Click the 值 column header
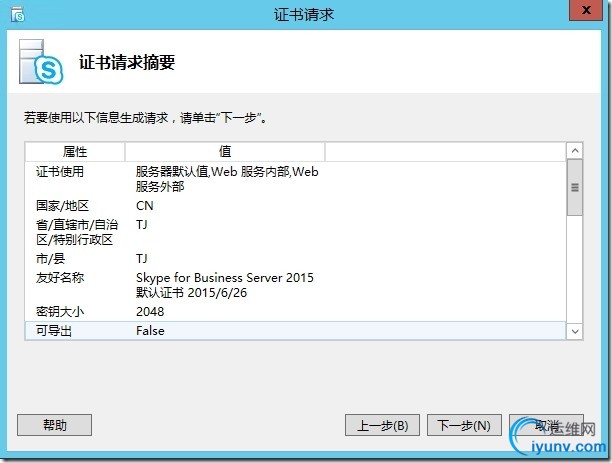The image size is (612, 463). point(225,151)
